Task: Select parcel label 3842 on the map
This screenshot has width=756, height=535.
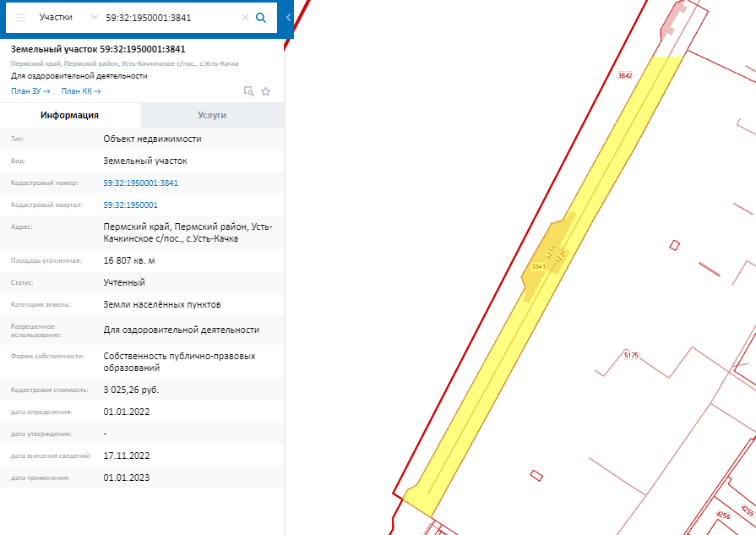Action: [x=625, y=76]
